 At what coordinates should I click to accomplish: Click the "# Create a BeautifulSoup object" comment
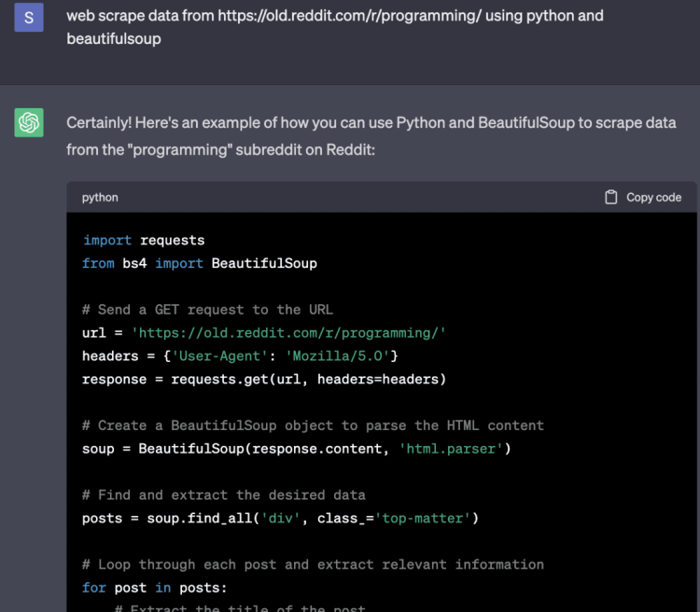point(313,425)
